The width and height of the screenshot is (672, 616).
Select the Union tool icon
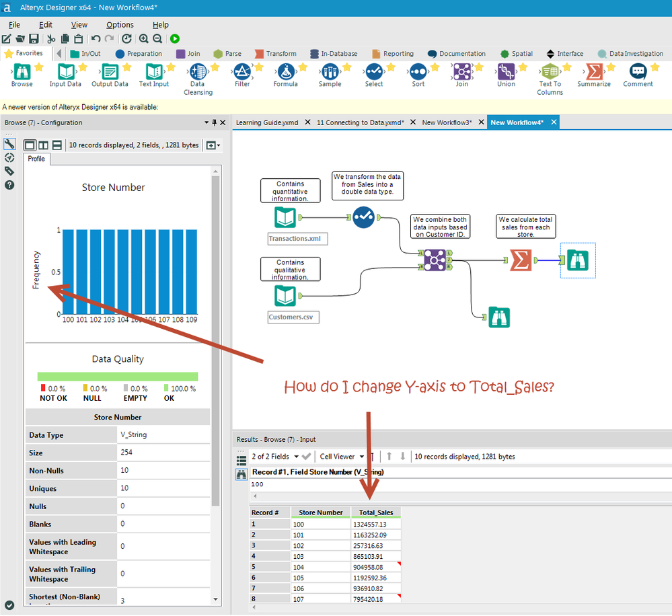click(x=506, y=72)
